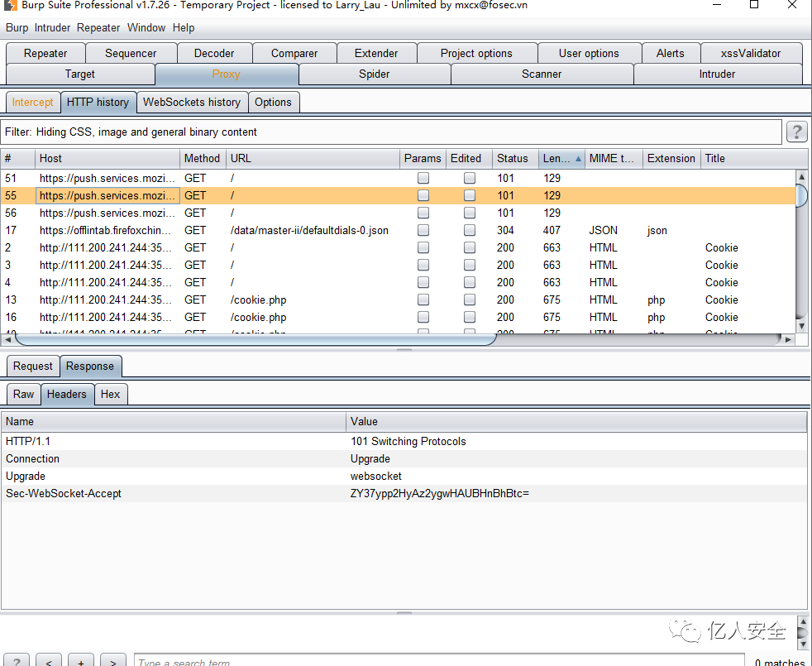Viewport: 812px width, 666px height.
Task: Open the User options tab
Action: point(589,54)
